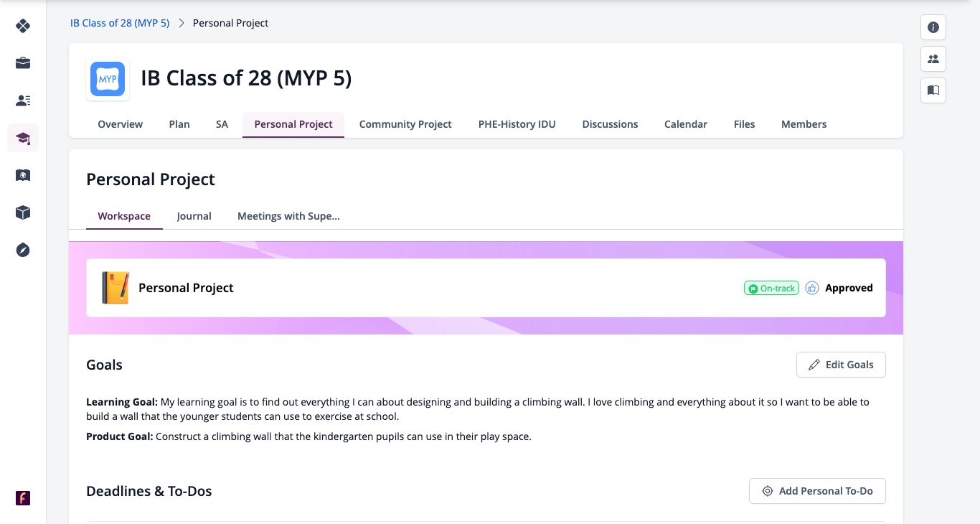
Task: Click the Approved thumbs-up icon
Action: (812, 288)
